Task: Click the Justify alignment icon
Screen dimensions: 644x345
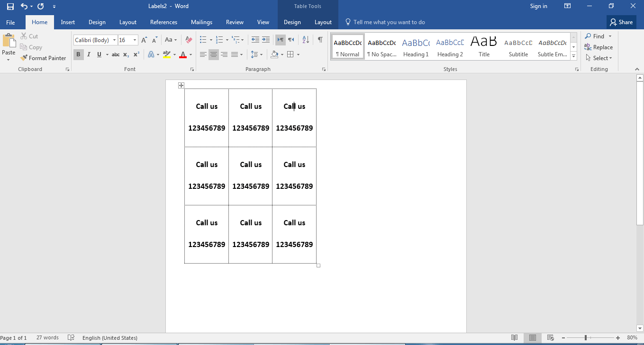Action: (235, 54)
